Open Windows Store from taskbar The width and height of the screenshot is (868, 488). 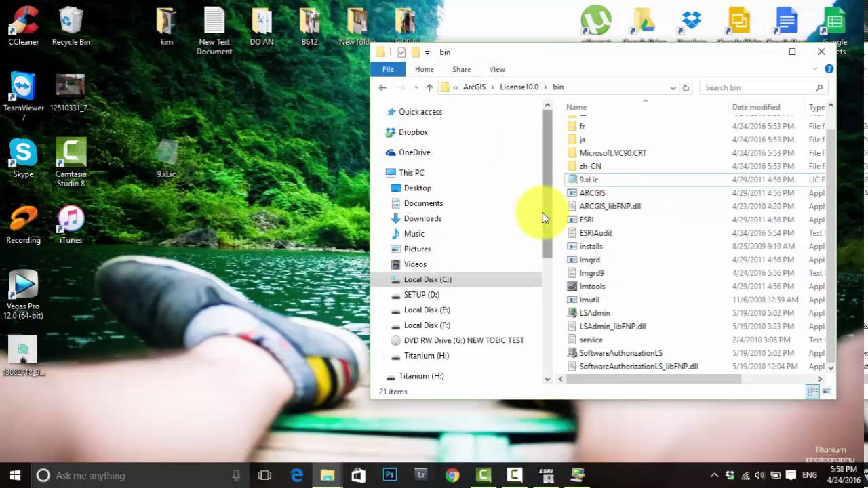tap(359, 475)
